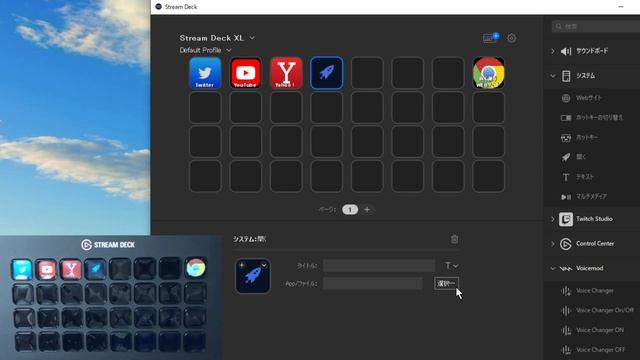Click the Stream Deck logo in title bar
This screenshot has height=360, width=640.
pyautogui.click(x=159, y=7)
